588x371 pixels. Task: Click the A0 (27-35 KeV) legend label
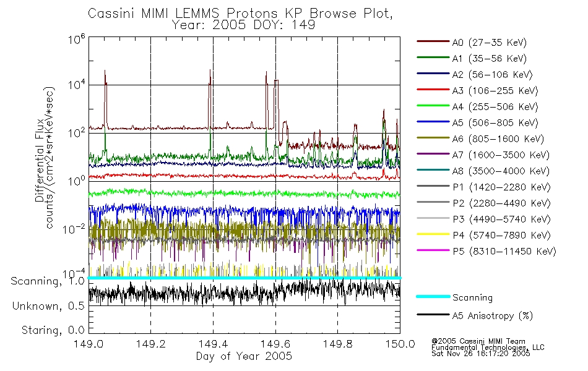pyautogui.click(x=489, y=43)
